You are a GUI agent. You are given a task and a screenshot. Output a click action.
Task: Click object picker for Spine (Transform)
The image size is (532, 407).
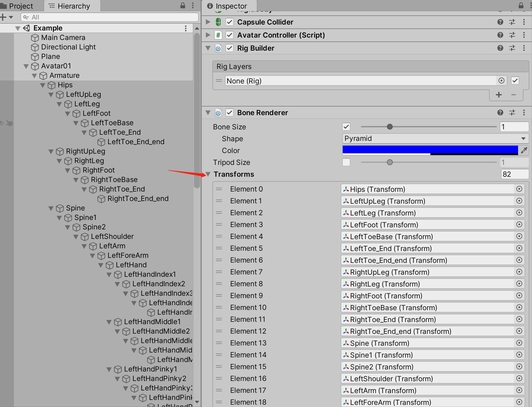519,343
